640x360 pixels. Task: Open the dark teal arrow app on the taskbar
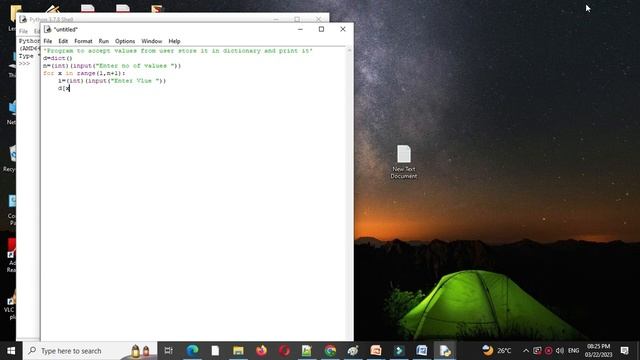tap(399, 351)
